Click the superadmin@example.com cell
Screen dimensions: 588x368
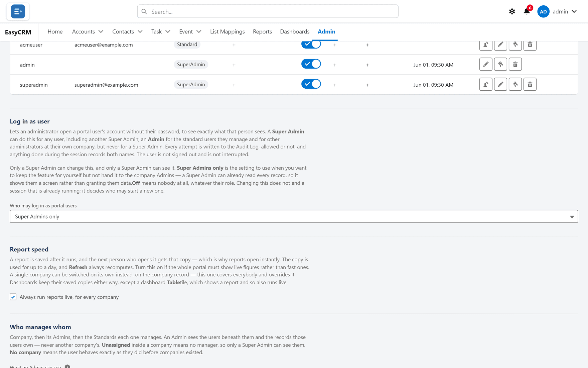[106, 85]
